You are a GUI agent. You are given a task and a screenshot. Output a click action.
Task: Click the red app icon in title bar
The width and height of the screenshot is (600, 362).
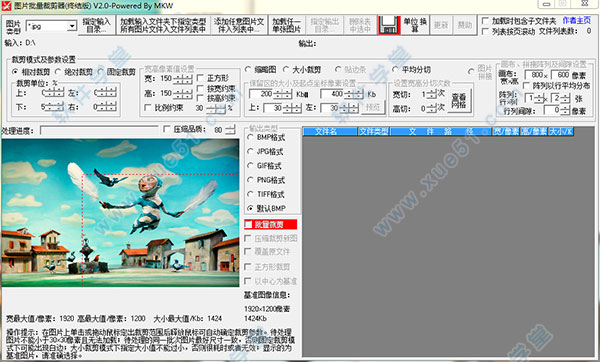[x=7, y=5]
